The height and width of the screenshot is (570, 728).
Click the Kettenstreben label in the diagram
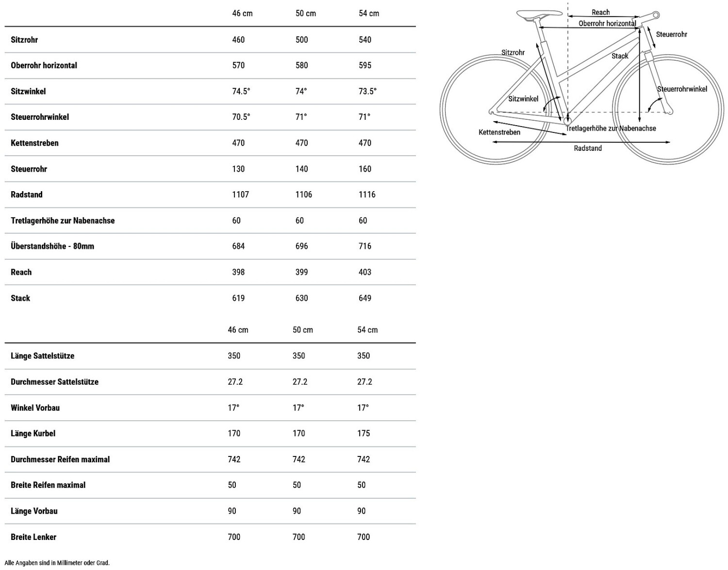click(499, 132)
